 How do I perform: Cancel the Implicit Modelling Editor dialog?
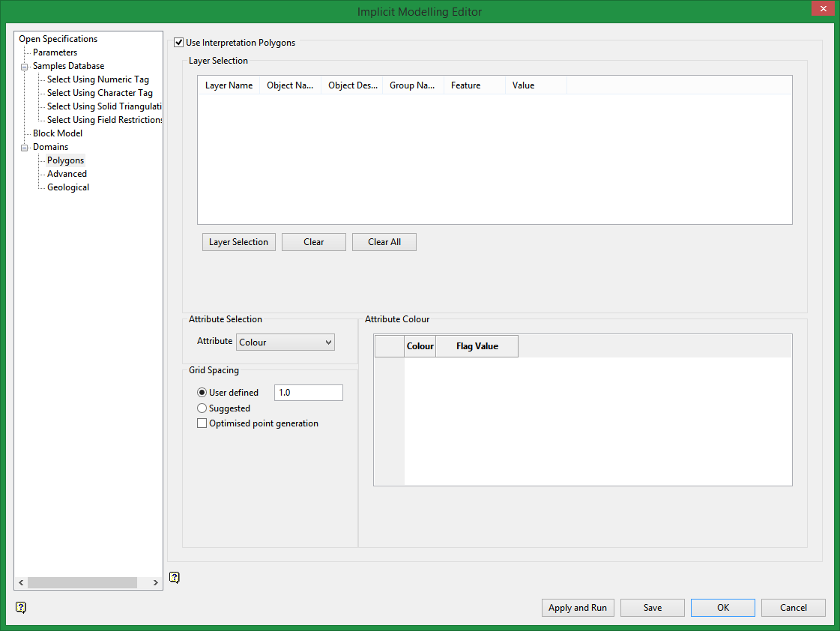pos(794,608)
